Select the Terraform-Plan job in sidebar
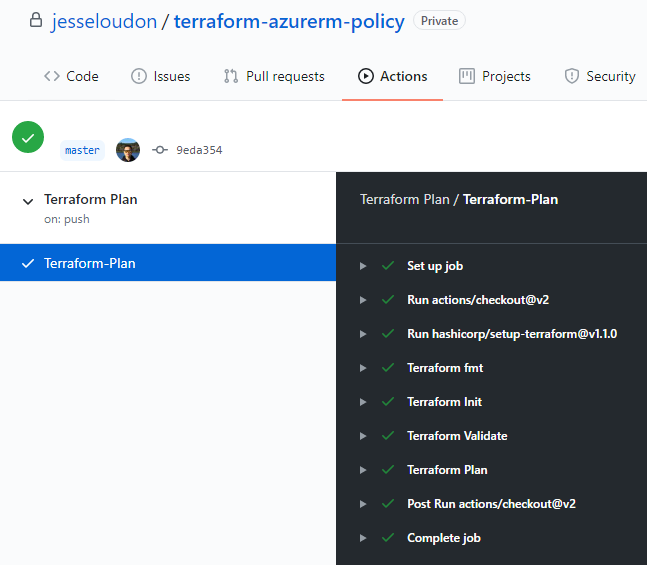This screenshot has width=647, height=565. 168,263
